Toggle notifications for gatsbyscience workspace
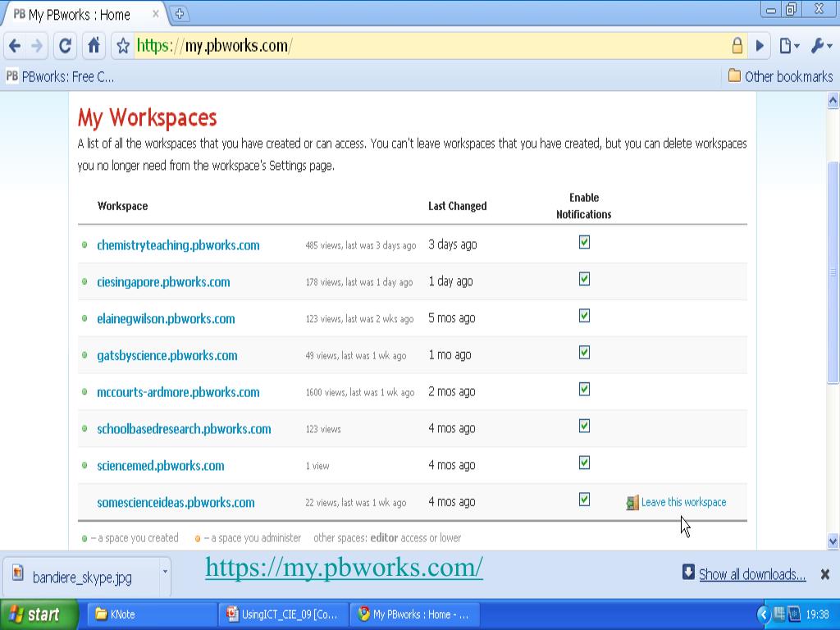This screenshot has width=840, height=630. 584,353
